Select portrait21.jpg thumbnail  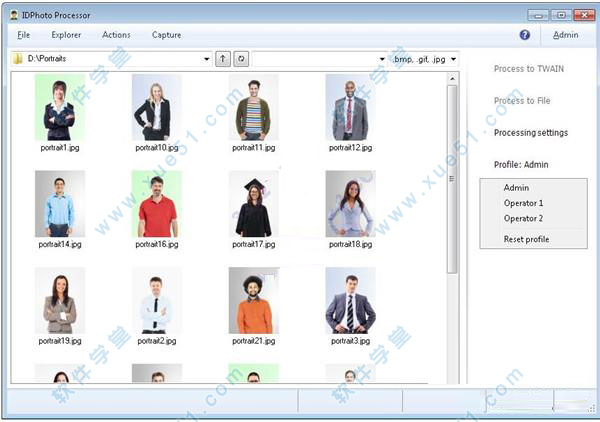pyautogui.click(x=254, y=301)
